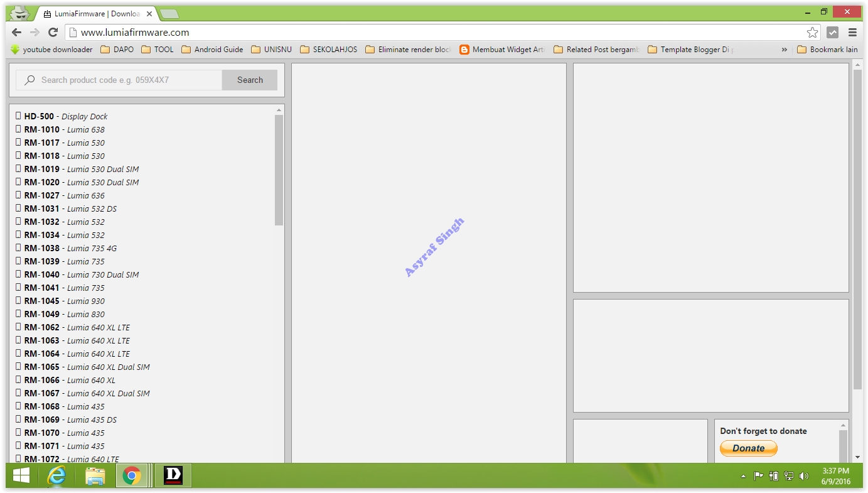Open the Windows Start menu
This screenshot has width=868, height=493.
click(21, 475)
